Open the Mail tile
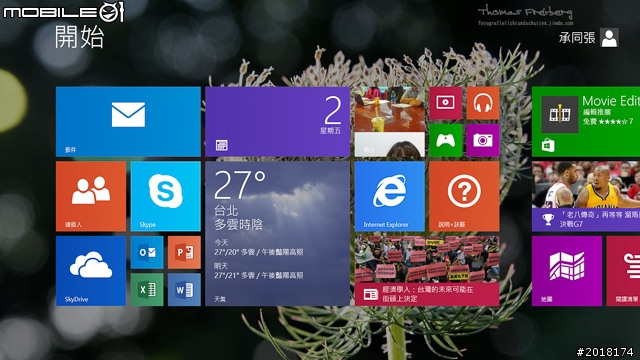640x360 pixels. coord(128,122)
